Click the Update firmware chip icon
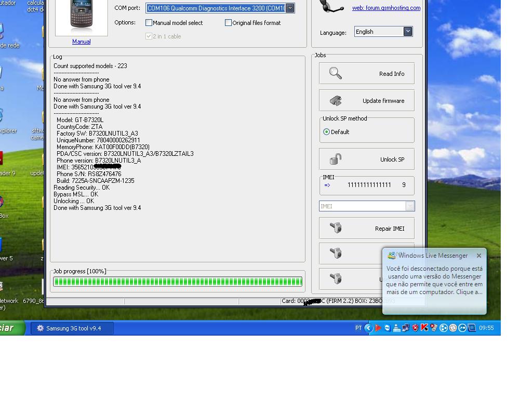The width and height of the screenshot is (532, 399). tap(336, 101)
